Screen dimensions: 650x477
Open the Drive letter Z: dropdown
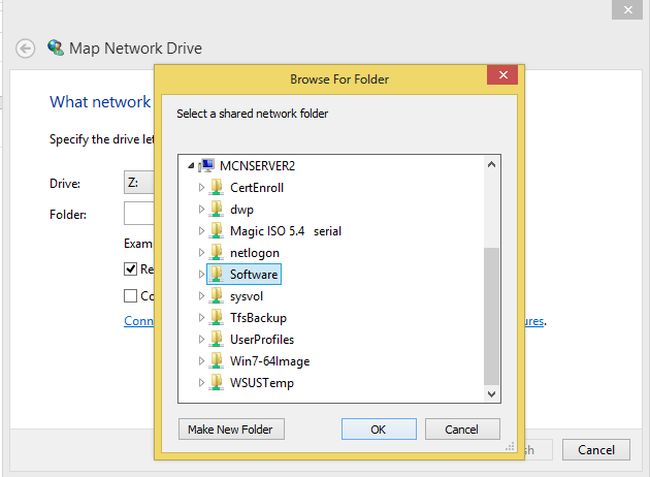(139, 183)
